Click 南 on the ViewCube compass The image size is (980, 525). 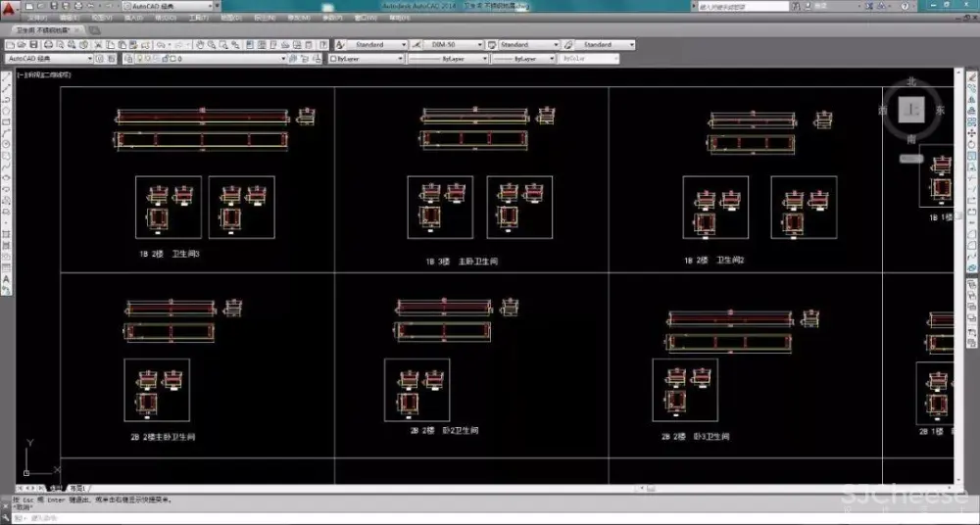click(x=911, y=139)
